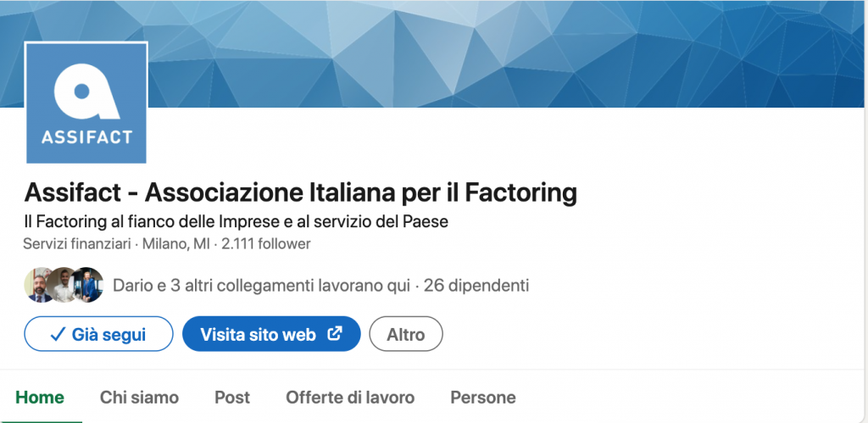Switch to the Home tab

pyautogui.click(x=40, y=398)
